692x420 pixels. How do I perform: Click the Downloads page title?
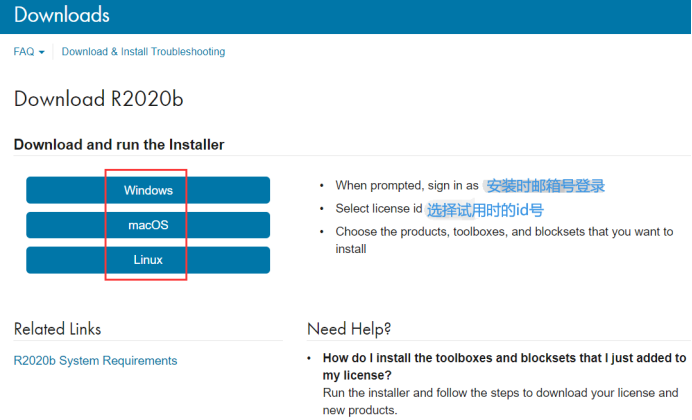pos(61,15)
